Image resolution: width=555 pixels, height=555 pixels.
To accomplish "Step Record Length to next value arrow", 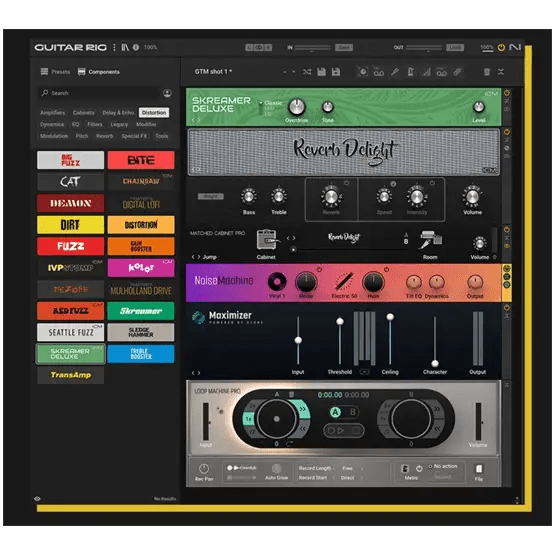I will pos(362,468).
